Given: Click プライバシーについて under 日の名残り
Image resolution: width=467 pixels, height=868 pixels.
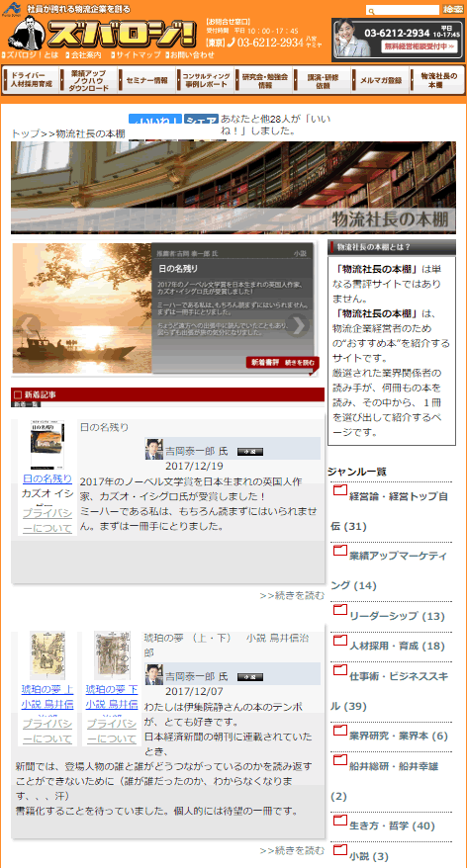Looking at the screenshot, I should [47, 520].
